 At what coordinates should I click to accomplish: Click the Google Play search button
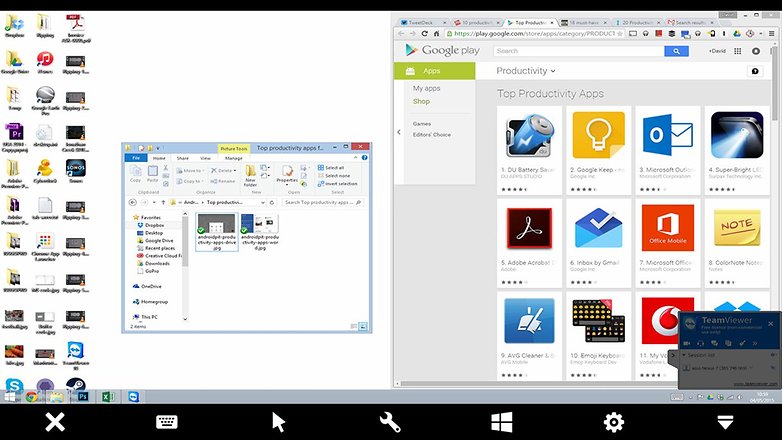(676, 51)
